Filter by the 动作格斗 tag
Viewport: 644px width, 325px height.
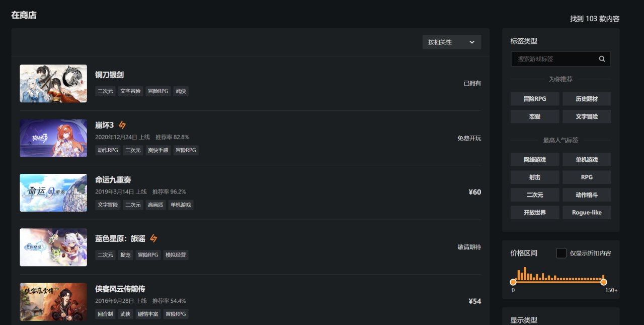[587, 195]
